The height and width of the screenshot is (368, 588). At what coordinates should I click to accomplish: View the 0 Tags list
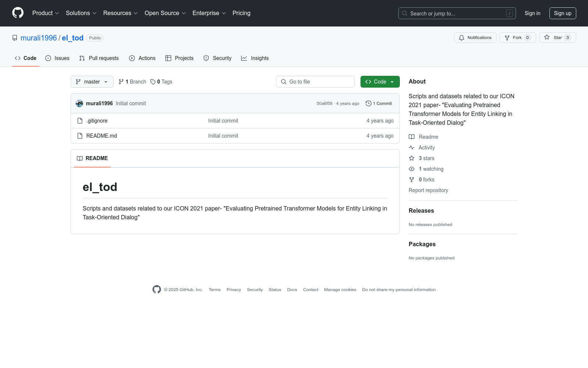[161, 82]
